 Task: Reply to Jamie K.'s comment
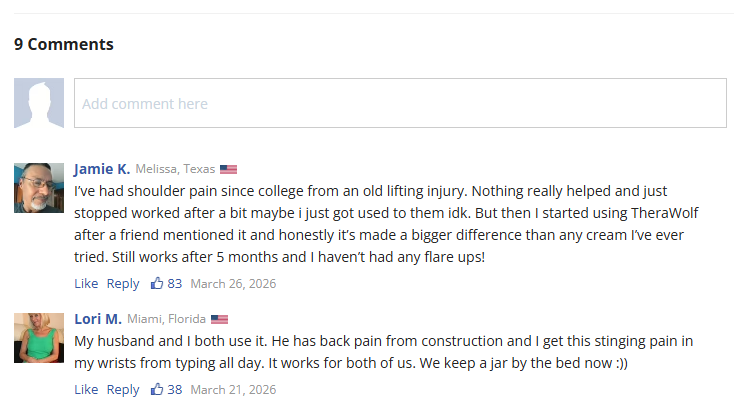point(123,283)
